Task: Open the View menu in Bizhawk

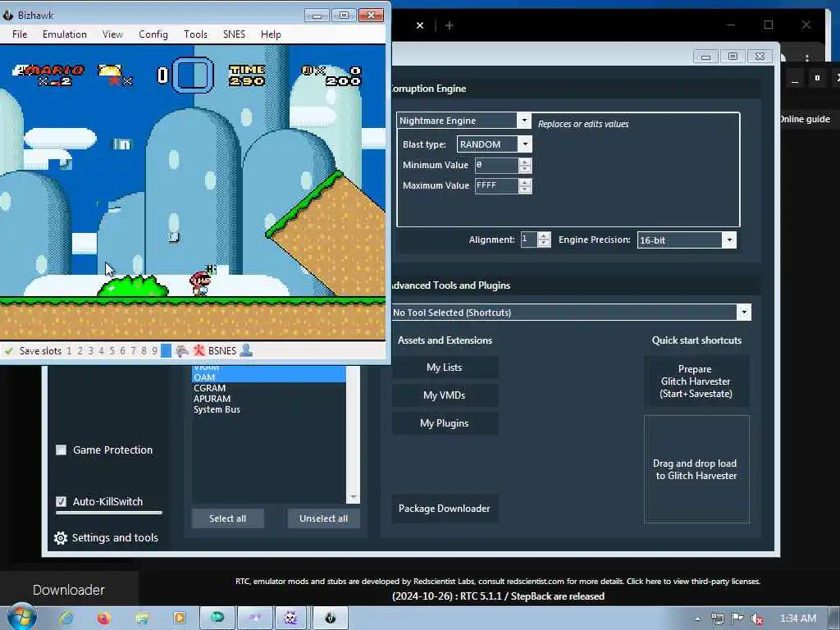Action: pyautogui.click(x=112, y=34)
